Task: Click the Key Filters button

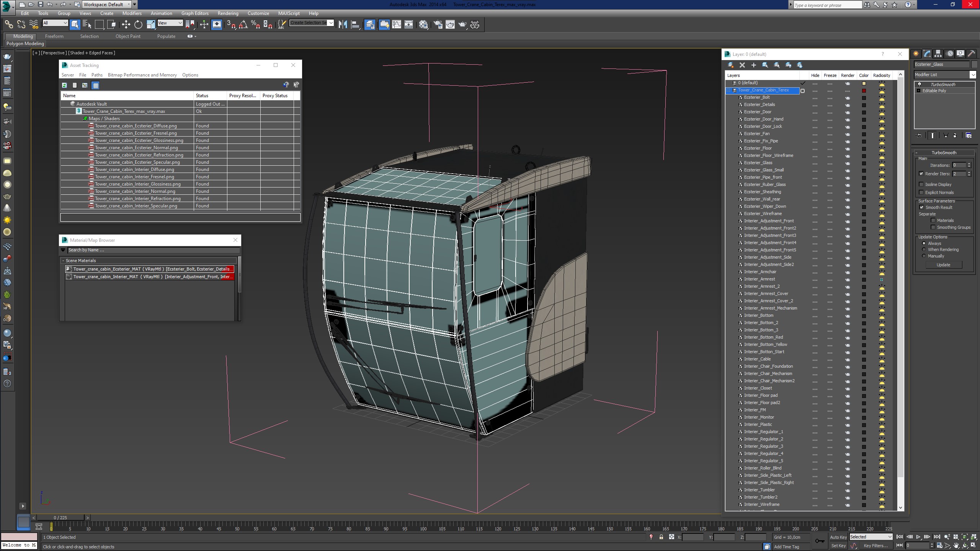Action: 875,546
